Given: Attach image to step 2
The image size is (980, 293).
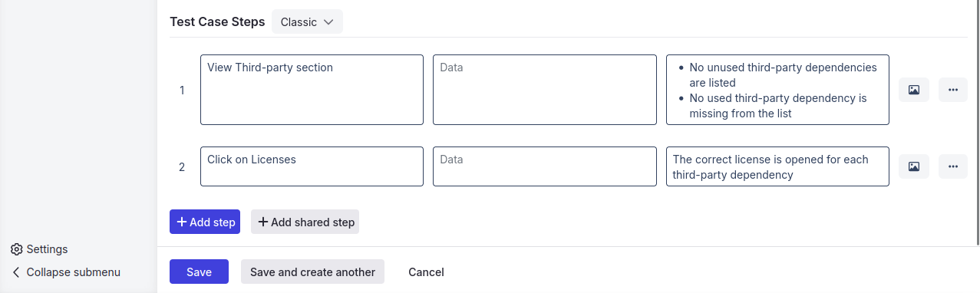Looking at the screenshot, I should [x=914, y=166].
